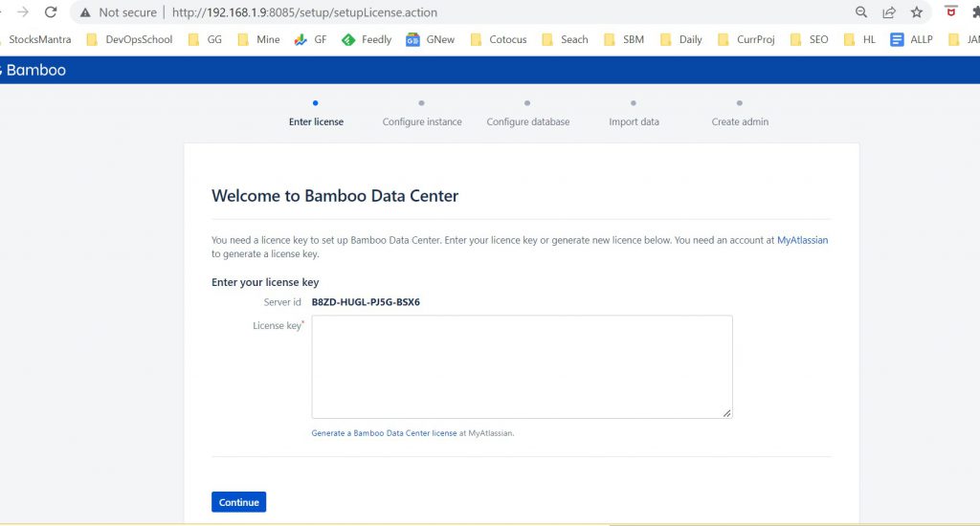This screenshot has width=980, height=526.
Task: Open the Feedly bookmark
Action: 367,39
